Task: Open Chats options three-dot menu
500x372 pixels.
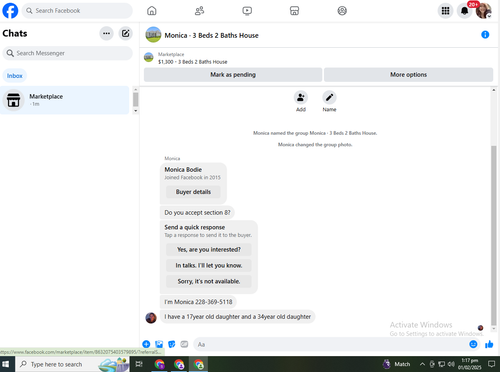Action: (106, 33)
